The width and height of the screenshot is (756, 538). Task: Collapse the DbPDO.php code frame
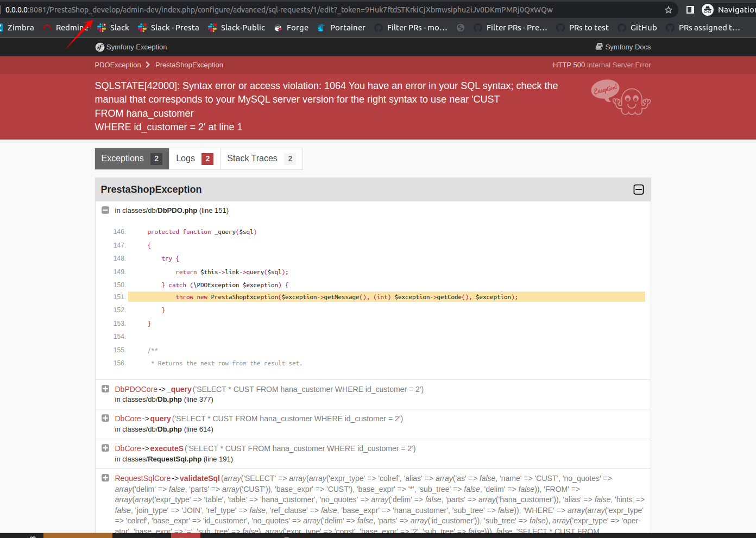tap(105, 210)
